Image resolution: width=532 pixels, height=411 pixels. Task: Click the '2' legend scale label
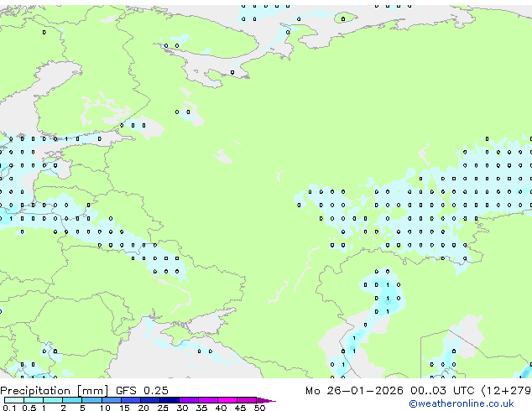[x=63, y=408]
